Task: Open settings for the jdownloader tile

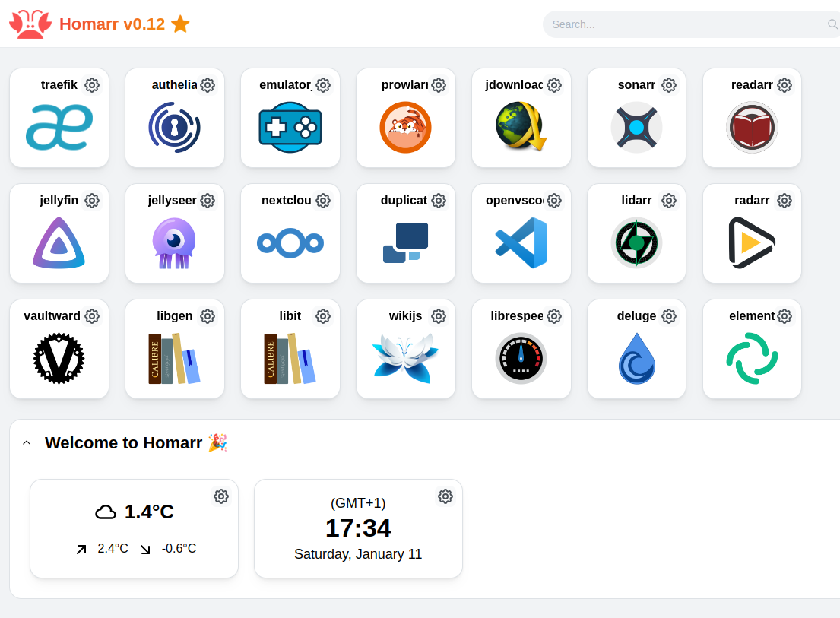Action: tap(553, 84)
